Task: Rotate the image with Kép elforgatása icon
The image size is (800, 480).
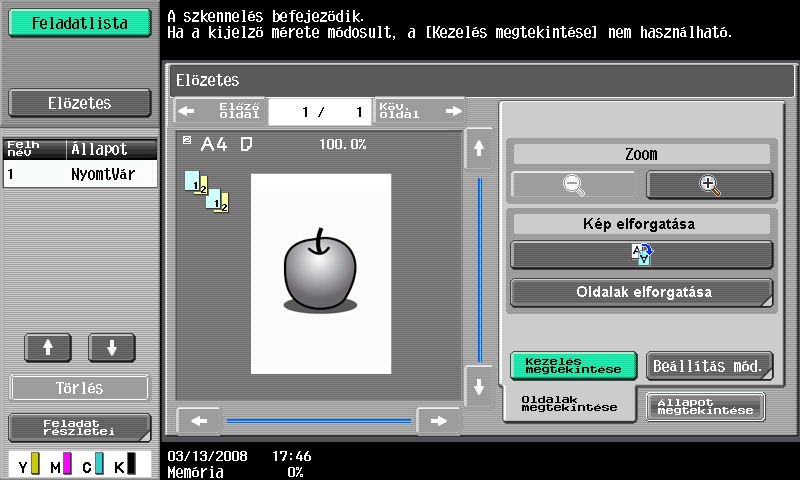Action: click(x=642, y=255)
